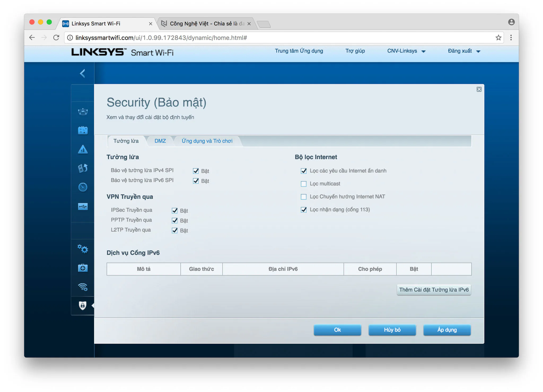Click the Ok button
The height and width of the screenshot is (392, 543).
pyautogui.click(x=337, y=330)
